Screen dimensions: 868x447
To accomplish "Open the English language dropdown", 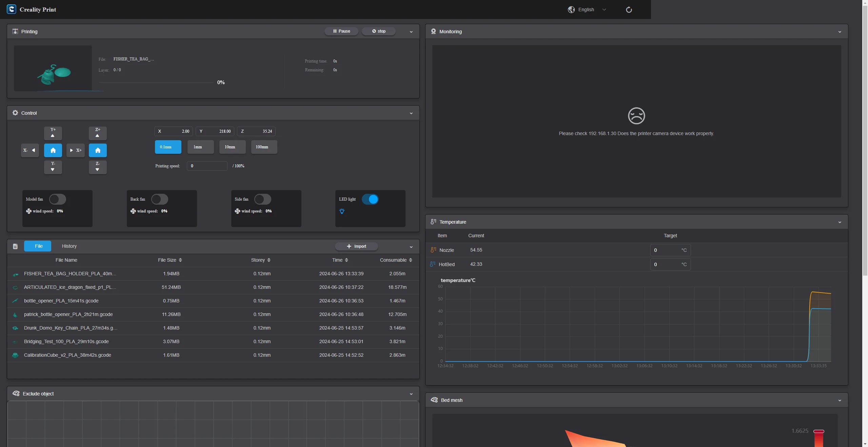I will coord(587,10).
